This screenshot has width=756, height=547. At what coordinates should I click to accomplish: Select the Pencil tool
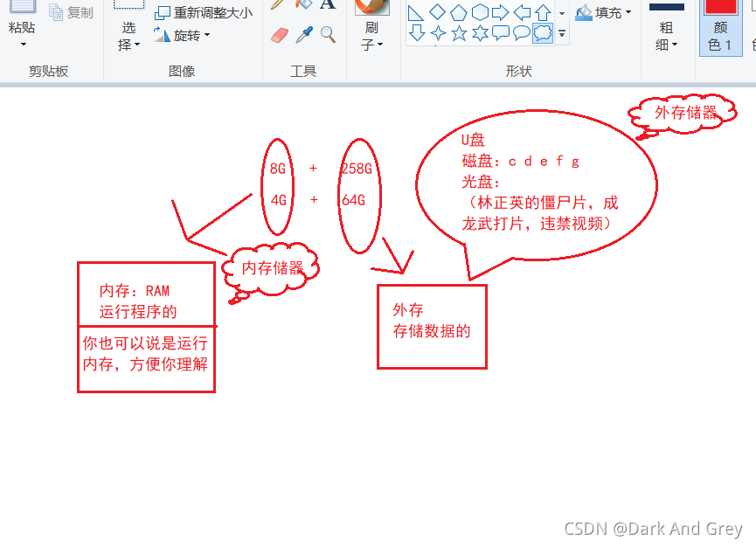(278, 4)
